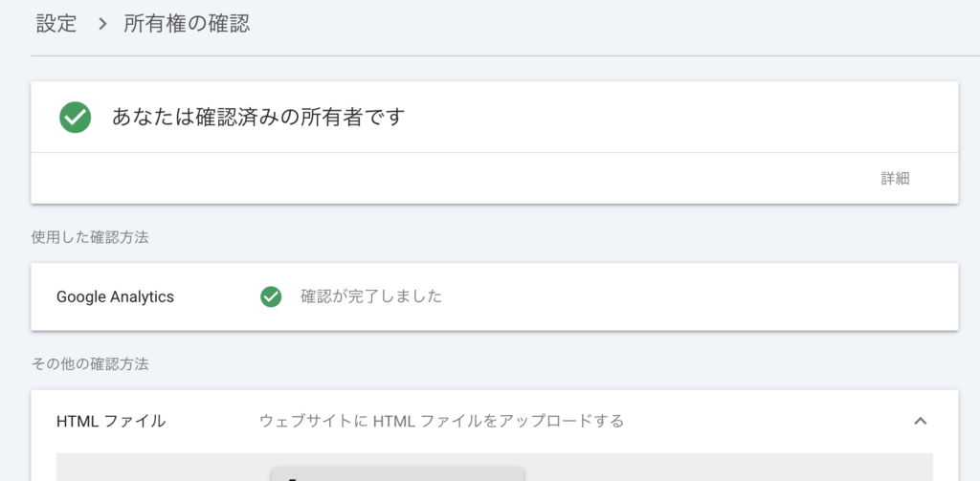The width and height of the screenshot is (980, 481).
Task: Click the green checkmark beside Google Analytics
Action: point(271,296)
